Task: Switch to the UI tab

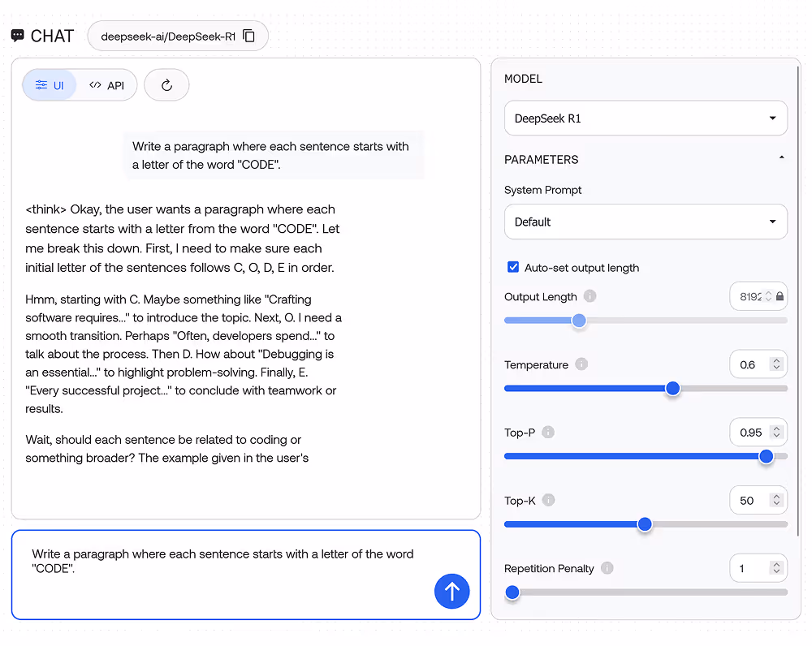Action: 50,85
